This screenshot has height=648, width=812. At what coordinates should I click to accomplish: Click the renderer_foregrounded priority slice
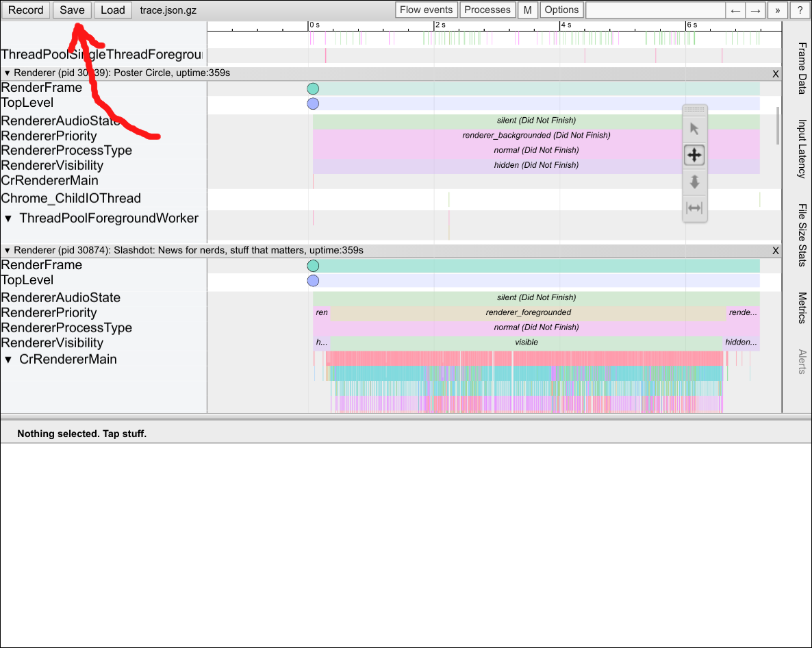click(528, 313)
